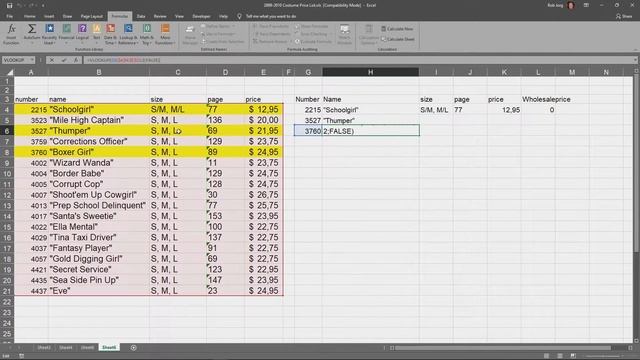
Task: Open Ribbon Display Options icon
Action: coord(586,5)
